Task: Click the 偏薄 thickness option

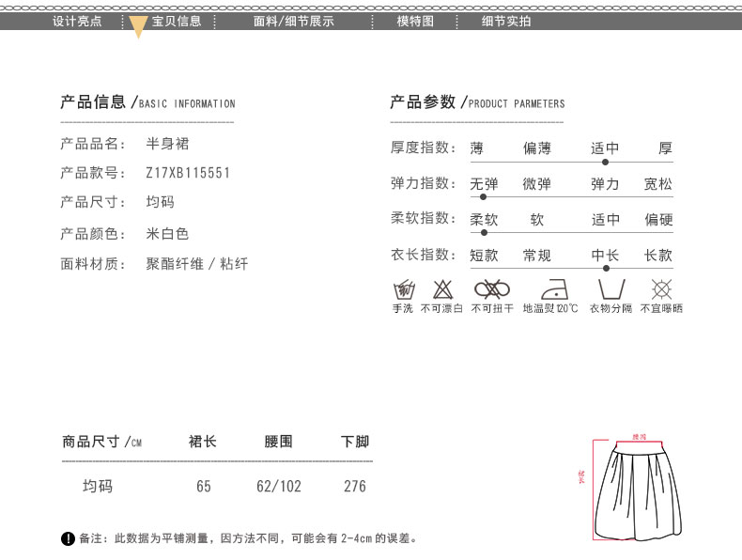Action: pyautogui.click(x=537, y=148)
